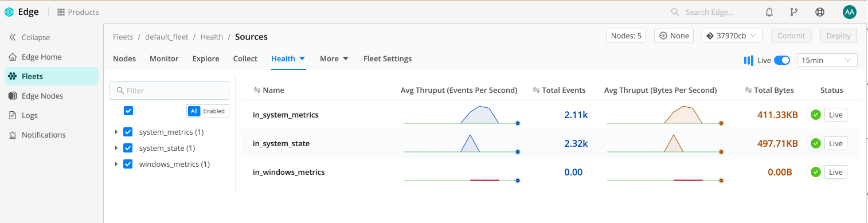Viewport: 868px width, 223px height.
Task: Open the help lifebuoy icon
Action: 820,12
